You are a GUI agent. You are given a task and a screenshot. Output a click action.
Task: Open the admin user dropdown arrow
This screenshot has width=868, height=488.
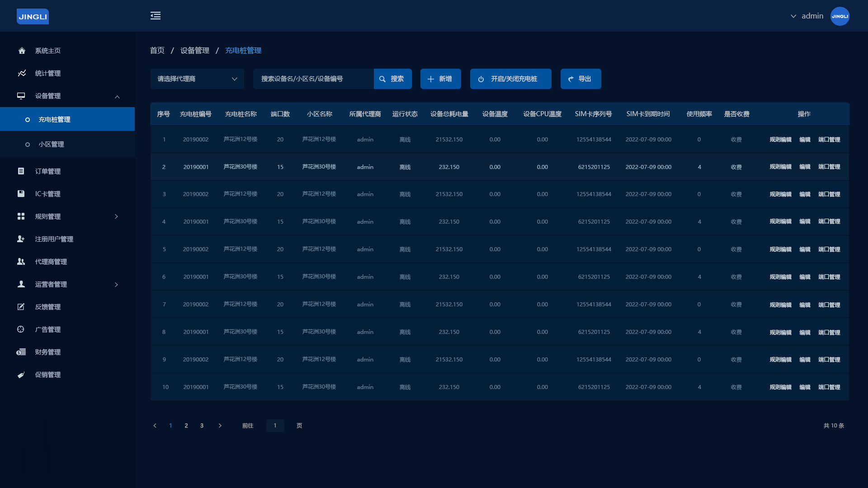793,16
